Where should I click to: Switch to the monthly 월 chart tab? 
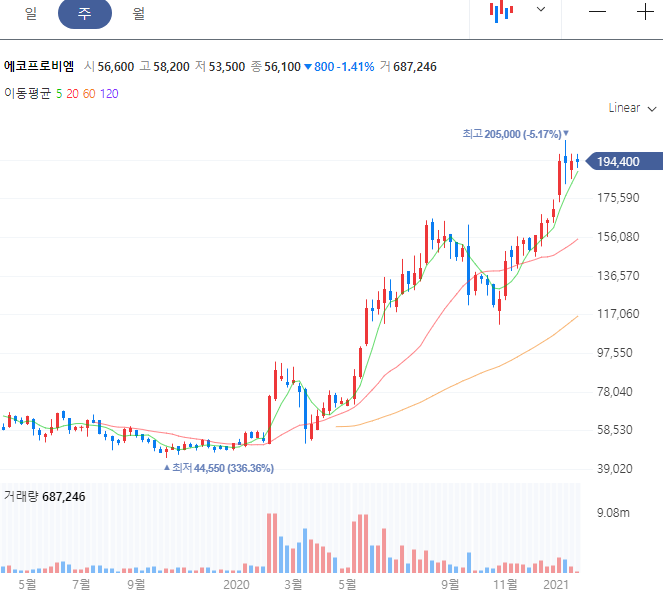(x=139, y=13)
